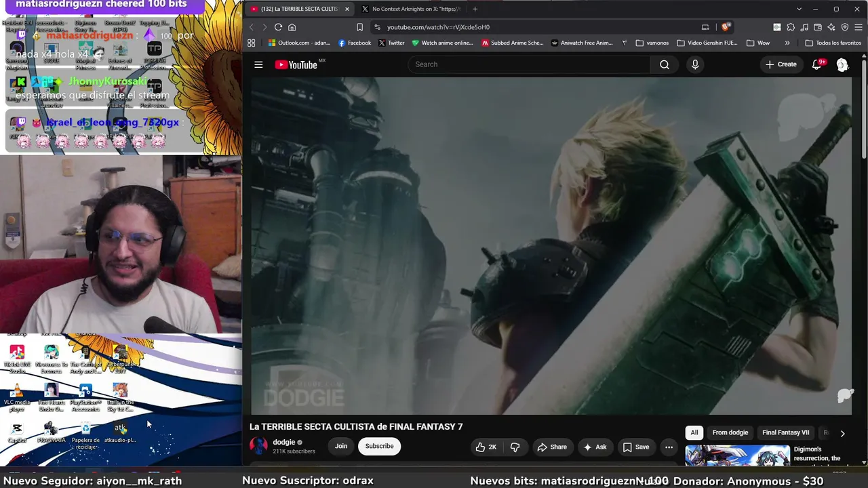The height and width of the screenshot is (488, 868).
Task: Open YouTube notifications bell
Action: (818, 64)
